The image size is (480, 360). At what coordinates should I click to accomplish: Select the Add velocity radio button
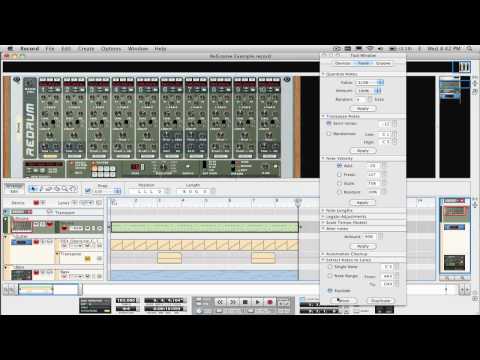(x=339, y=165)
